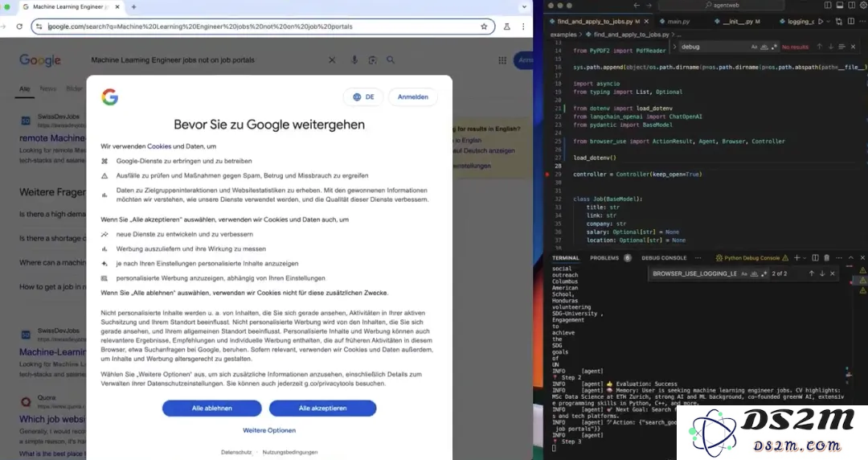868x460 pixels.
Task: Run Python file play button
Action: pos(821,22)
